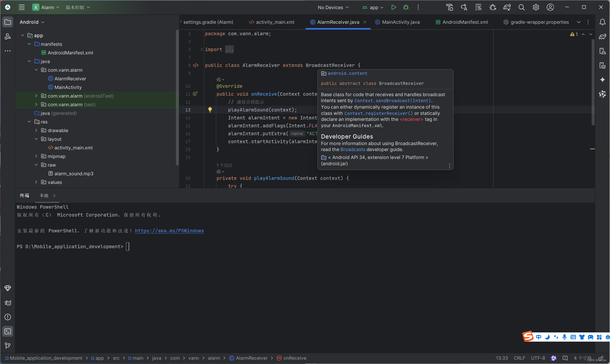
Task: Open the PSWindows PowerShell link
Action: click(x=169, y=231)
